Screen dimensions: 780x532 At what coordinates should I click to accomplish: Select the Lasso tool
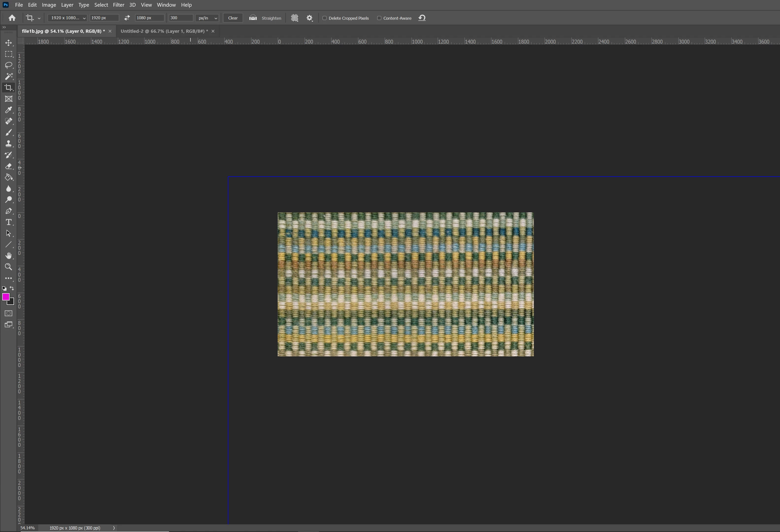(9, 65)
